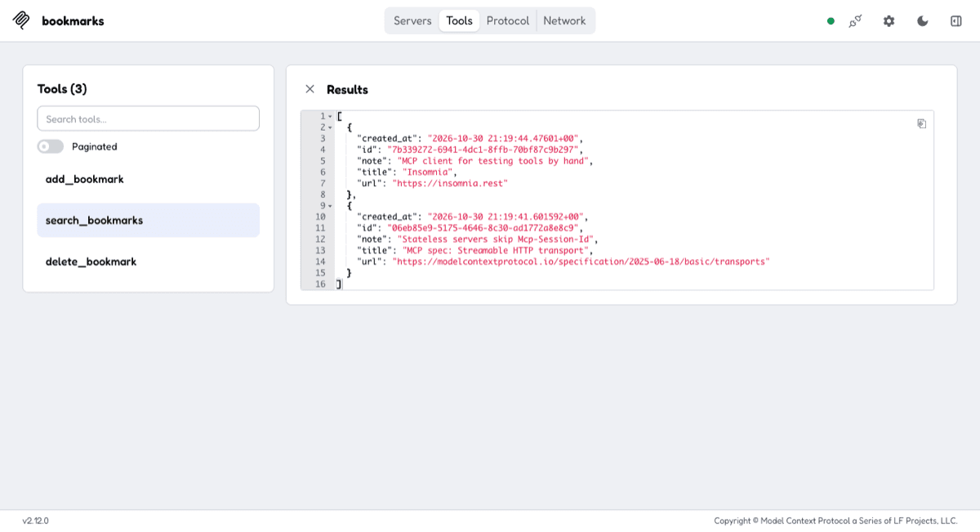The image size is (980, 532).
Task: Select the delete_bookmark tool
Action: 149,262
